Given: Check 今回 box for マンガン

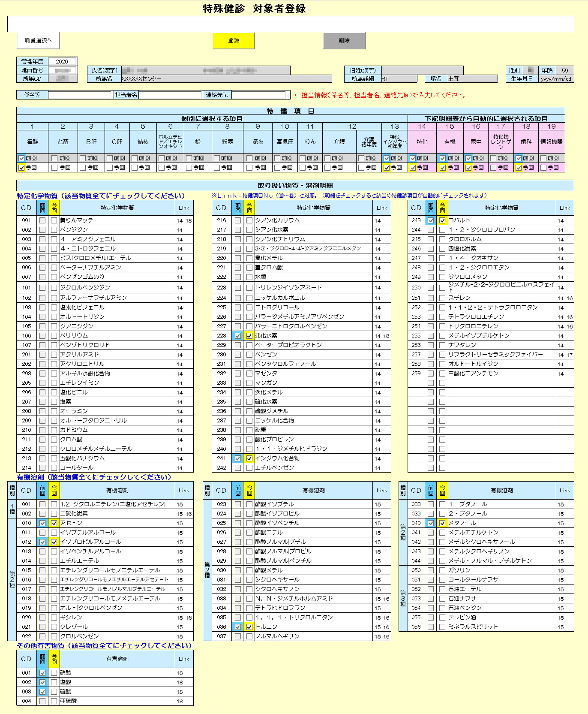Looking at the screenshot, I should (249, 383).
